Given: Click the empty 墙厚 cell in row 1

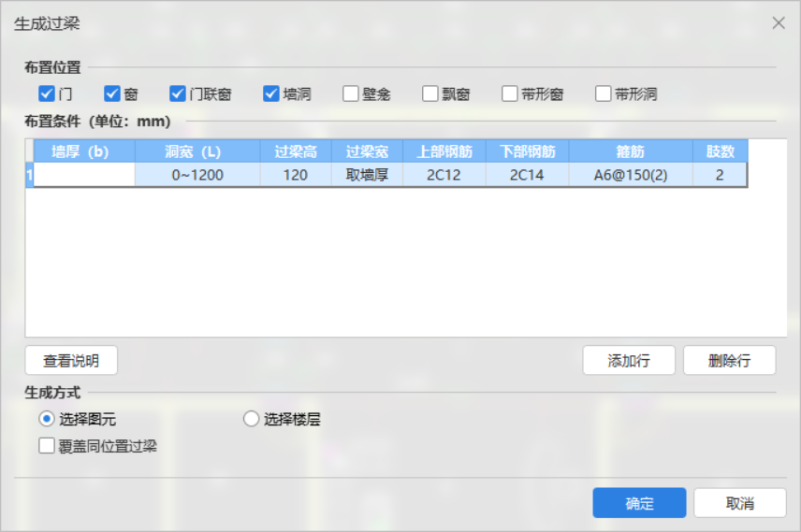Looking at the screenshot, I should point(84,175).
